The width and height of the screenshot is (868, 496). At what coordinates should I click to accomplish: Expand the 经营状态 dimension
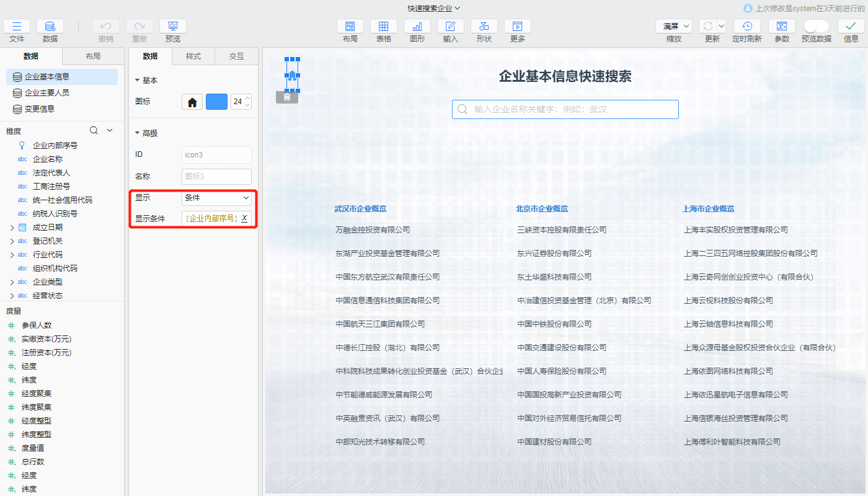tap(12, 296)
